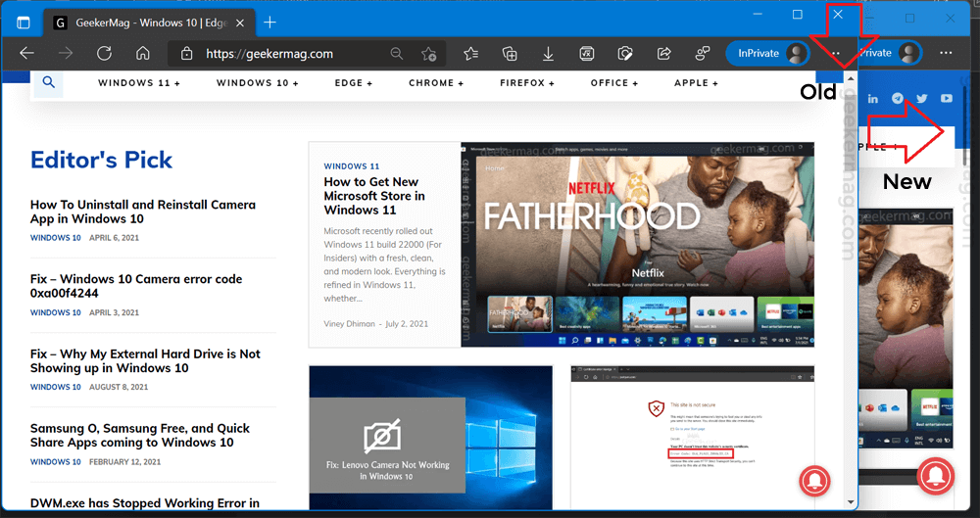Expand the EDGE + menu
980x518 pixels.
(x=354, y=83)
